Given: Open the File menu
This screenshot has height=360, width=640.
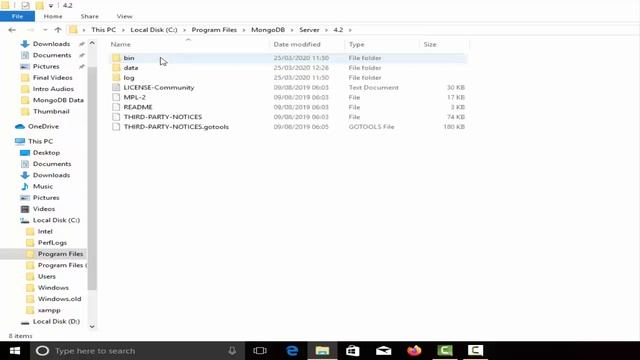Looking at the screenshot, I should point(17,16).
